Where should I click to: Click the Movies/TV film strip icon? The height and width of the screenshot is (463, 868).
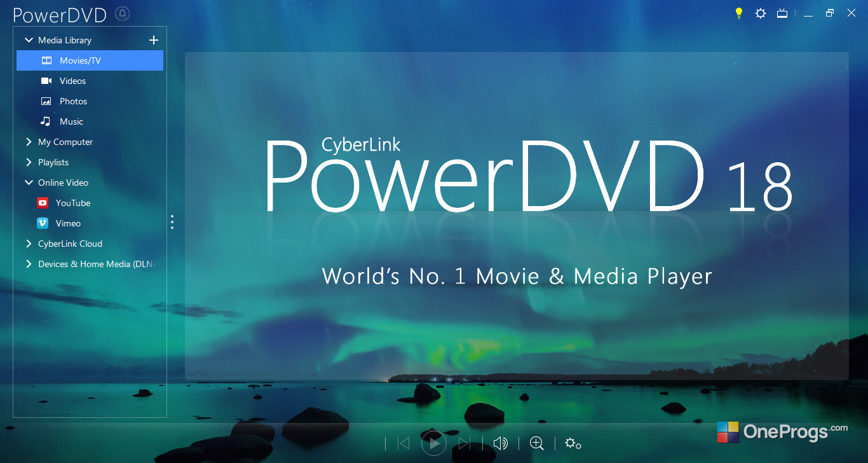point(46,60)
